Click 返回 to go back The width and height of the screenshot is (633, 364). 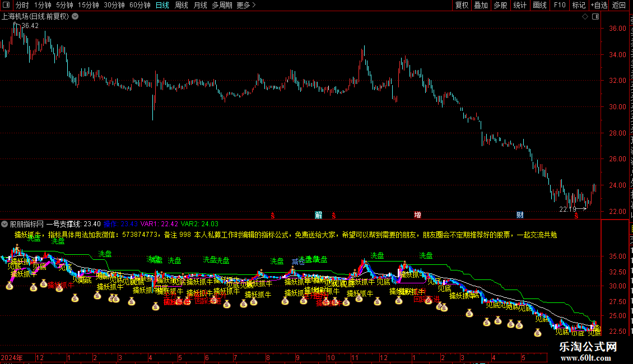click(618, 5)
